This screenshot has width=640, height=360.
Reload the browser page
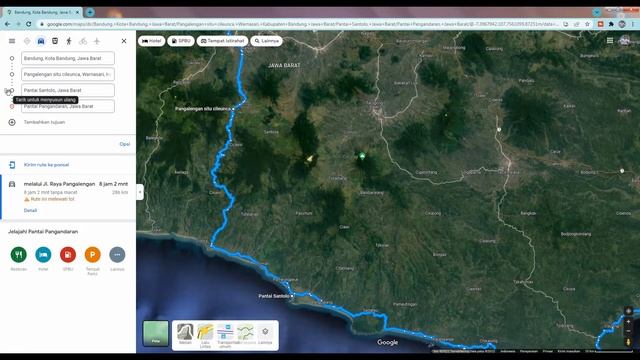coord(29,24)
